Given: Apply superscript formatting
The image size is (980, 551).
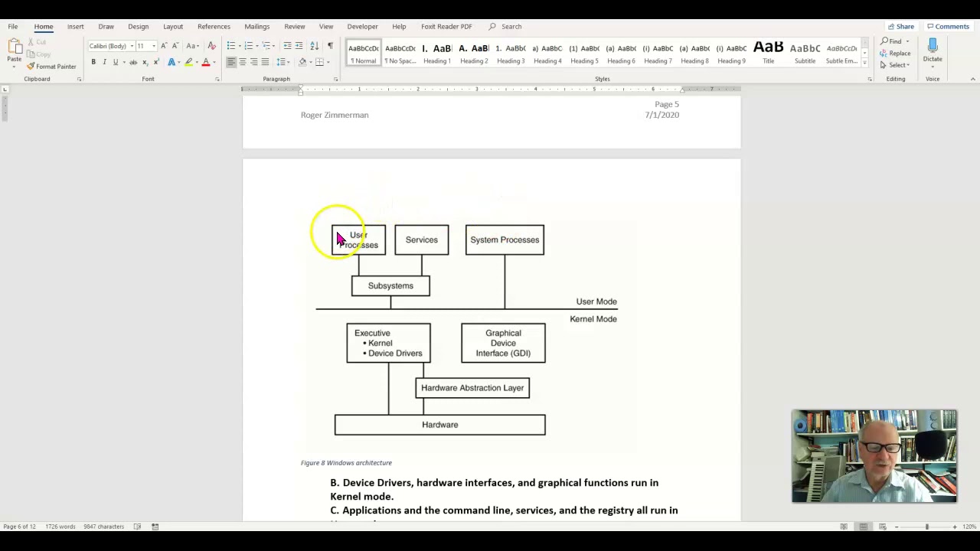Looking at the screenshot, I should (x=155, y=62).
